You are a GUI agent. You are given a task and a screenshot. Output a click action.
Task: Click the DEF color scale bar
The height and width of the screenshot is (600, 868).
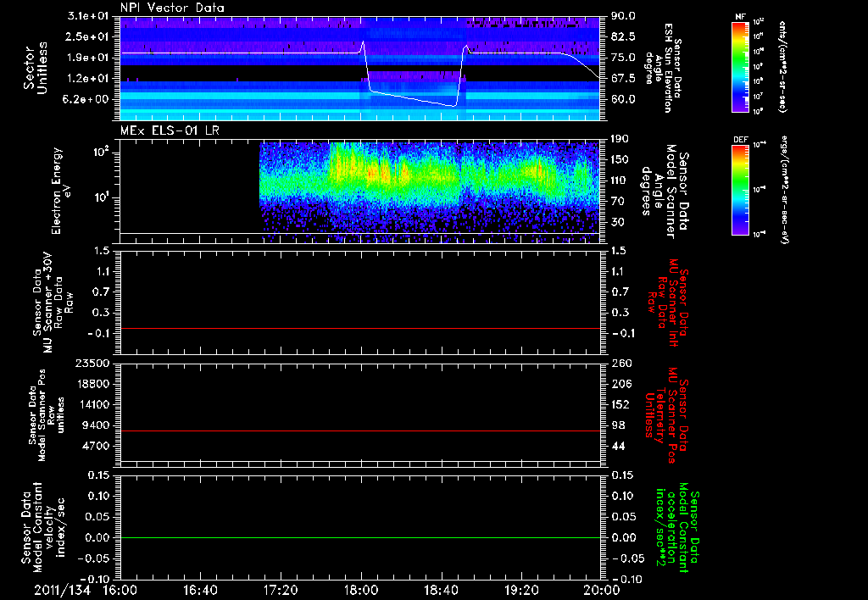click(x=741, y=189)
